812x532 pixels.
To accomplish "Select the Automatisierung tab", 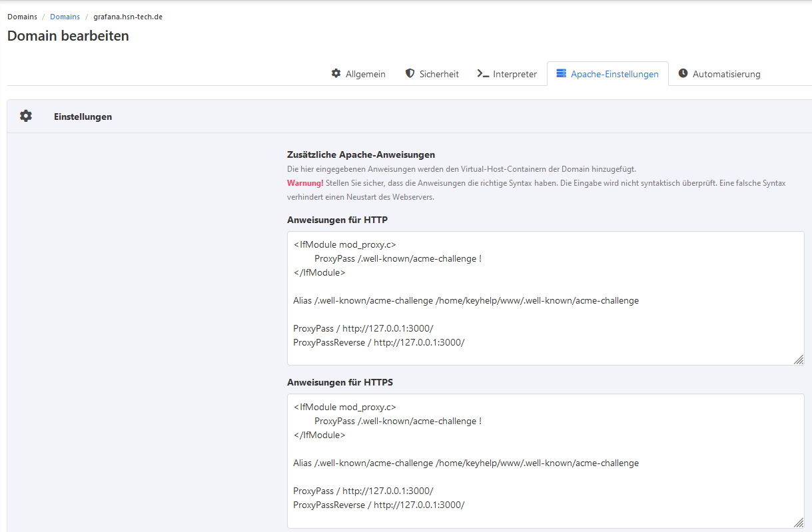I will point(726,74).
